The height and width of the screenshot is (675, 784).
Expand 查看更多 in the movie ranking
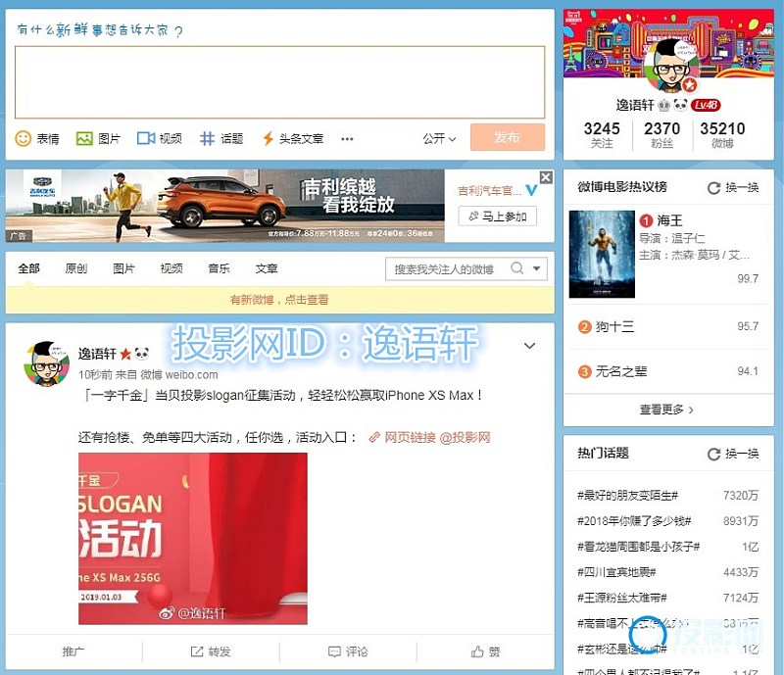coord(666,410)
